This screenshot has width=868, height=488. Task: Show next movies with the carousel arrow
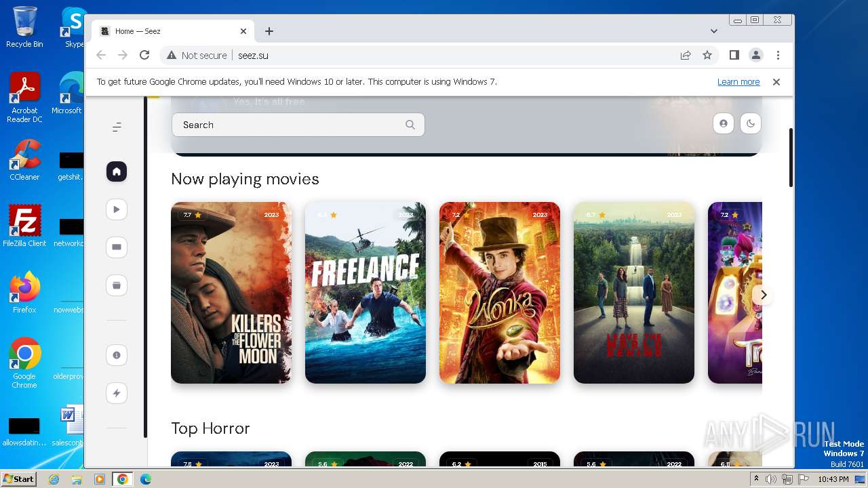click(x=764, y=295)
